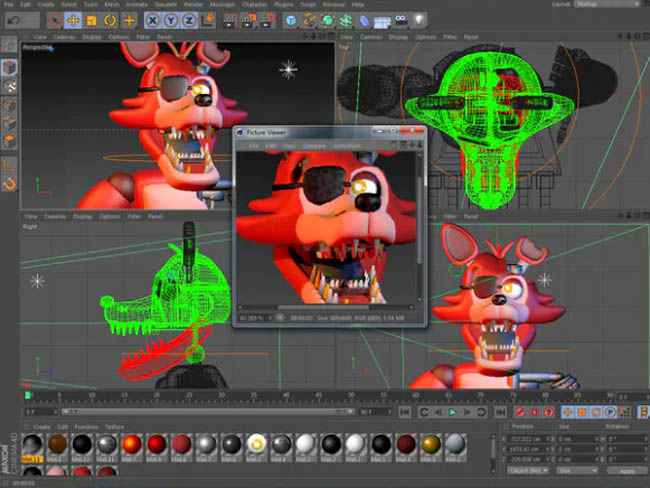Open Create menu in the material manager
The image size is (650, 488).
[x=41, y=427]
